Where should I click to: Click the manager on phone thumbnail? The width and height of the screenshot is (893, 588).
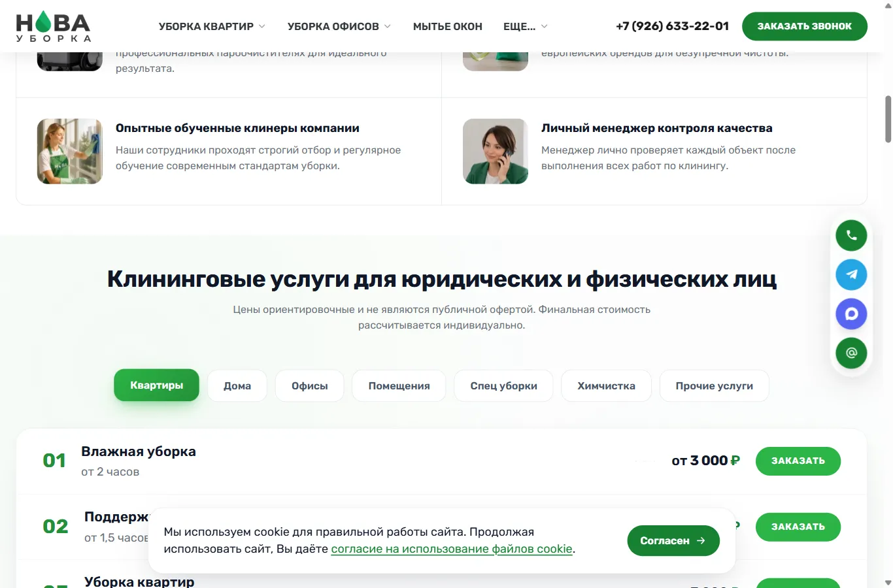point(496,151)
